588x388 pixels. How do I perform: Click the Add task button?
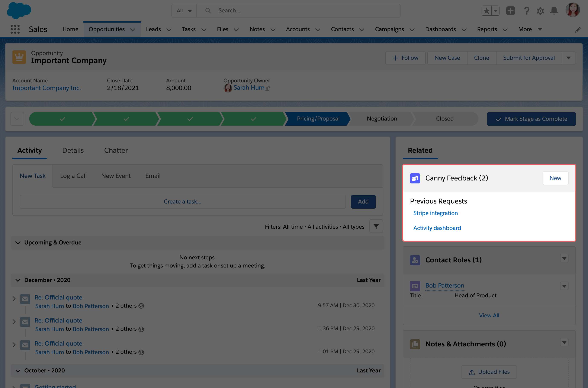(x=363, y=202)
